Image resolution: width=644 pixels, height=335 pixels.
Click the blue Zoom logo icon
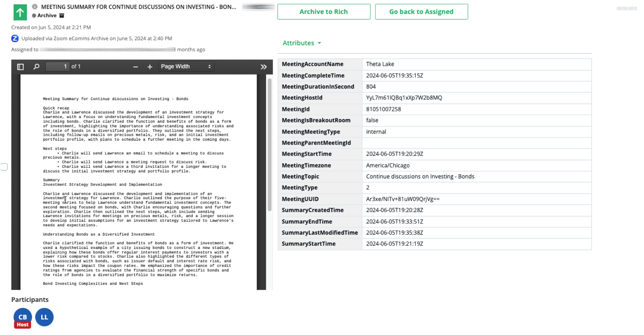tap(15, 38)
